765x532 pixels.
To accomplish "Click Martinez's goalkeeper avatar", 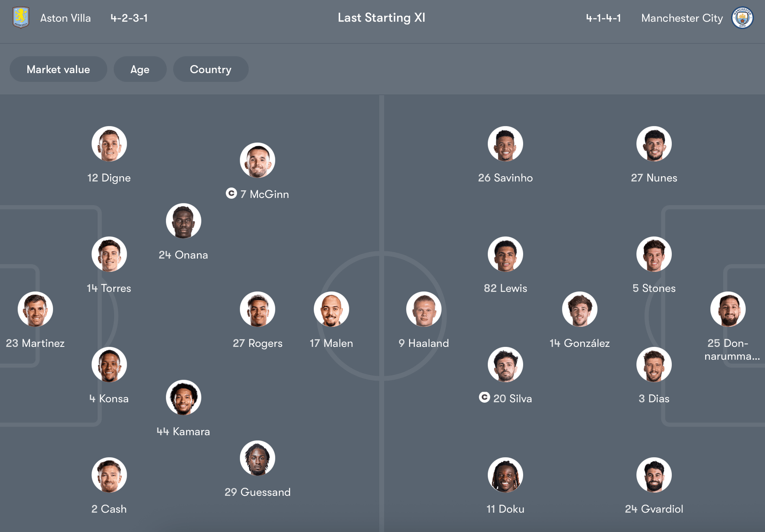I will (x=35, y=309).
